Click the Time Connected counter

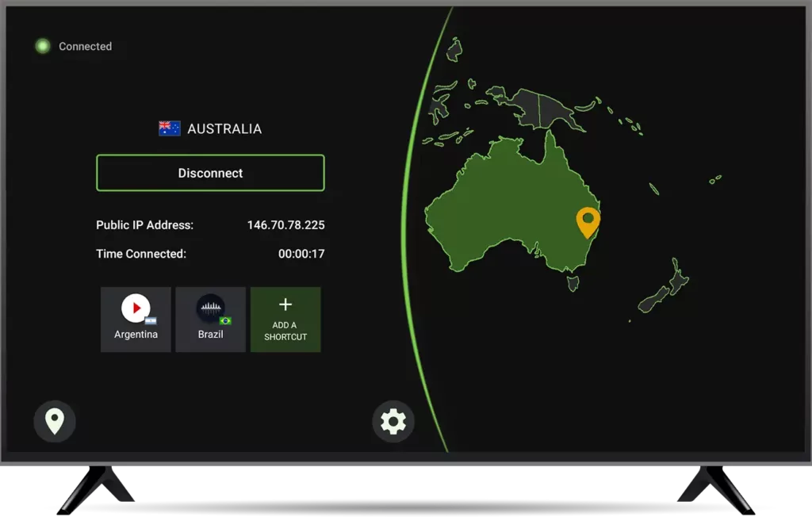(x=305, y=254)
